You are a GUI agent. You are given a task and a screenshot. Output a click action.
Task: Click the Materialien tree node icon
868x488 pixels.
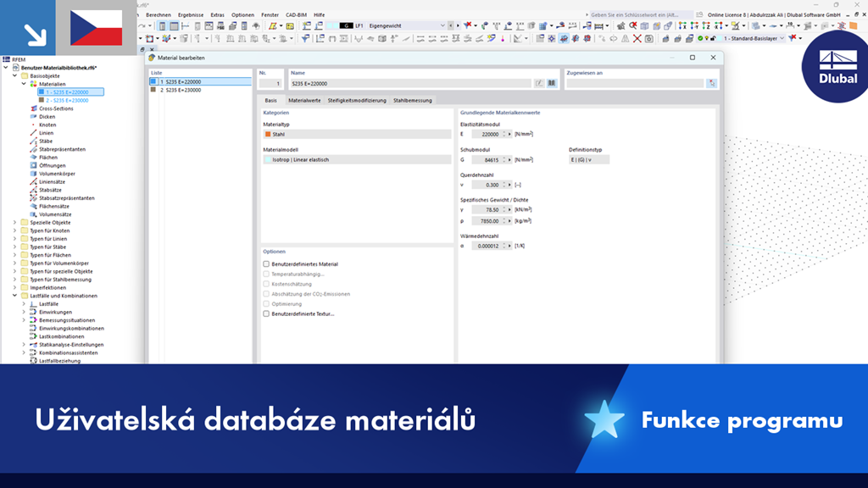pyautogui.click(x=33, y=84)
